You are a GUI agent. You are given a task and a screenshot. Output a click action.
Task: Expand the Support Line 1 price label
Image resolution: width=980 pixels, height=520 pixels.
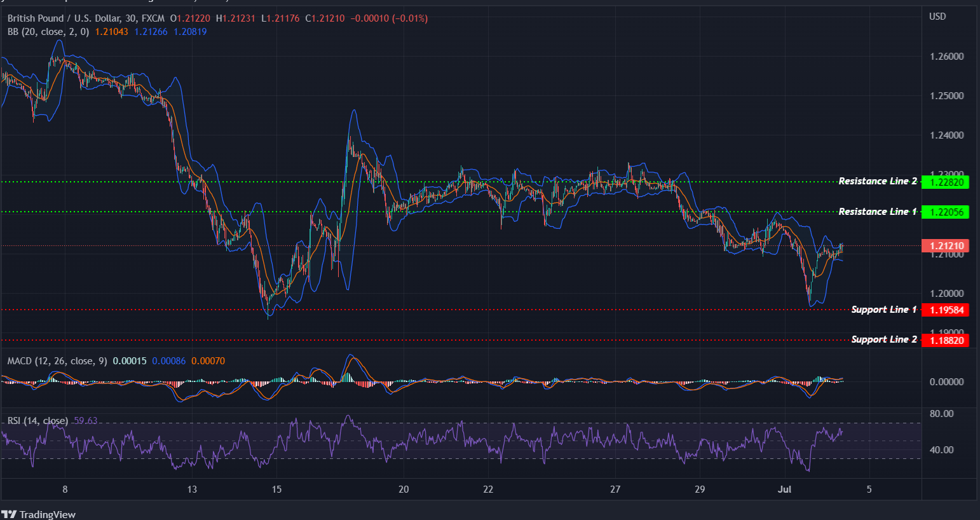click(946, 310)
